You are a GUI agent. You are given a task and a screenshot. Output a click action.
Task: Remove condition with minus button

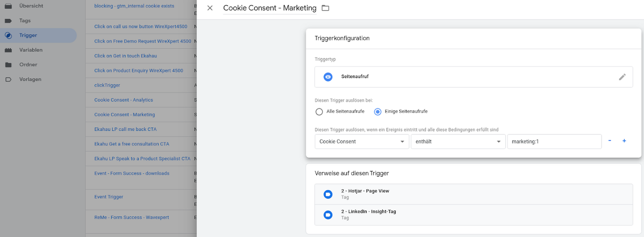click(610, 141)
